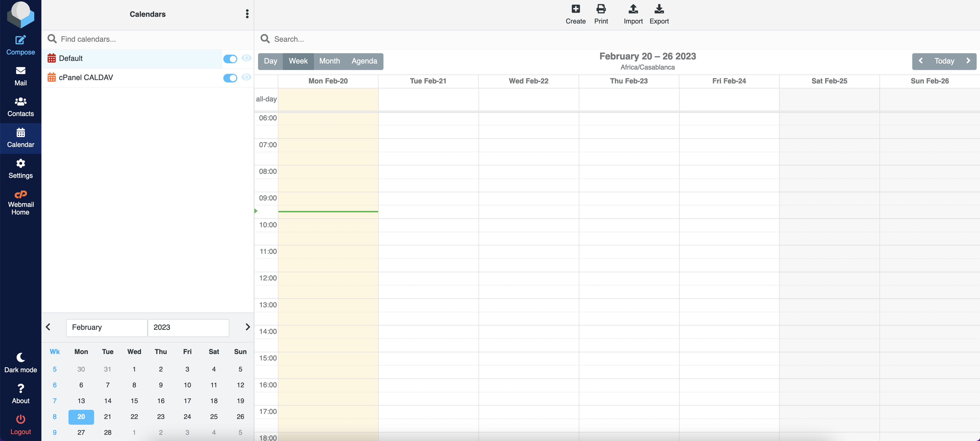This screenshot has height=441, width=980.
Task: Click the Today button
Action: pyautogui.click(x=944, y=61)
